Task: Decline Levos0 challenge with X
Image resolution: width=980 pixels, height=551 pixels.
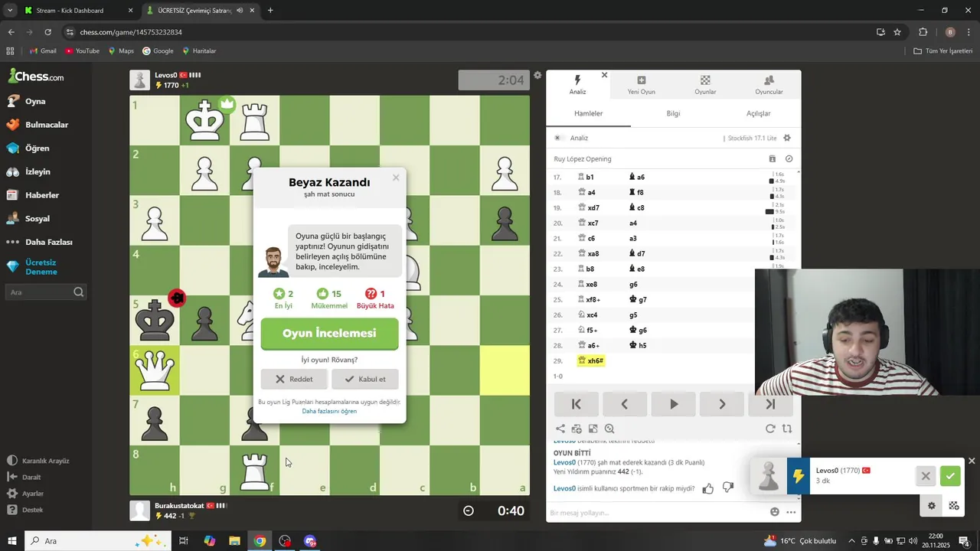Action: (926, 476)
